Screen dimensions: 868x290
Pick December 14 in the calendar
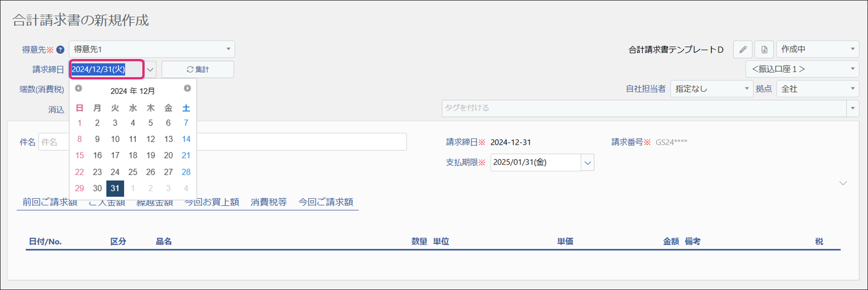186,139
